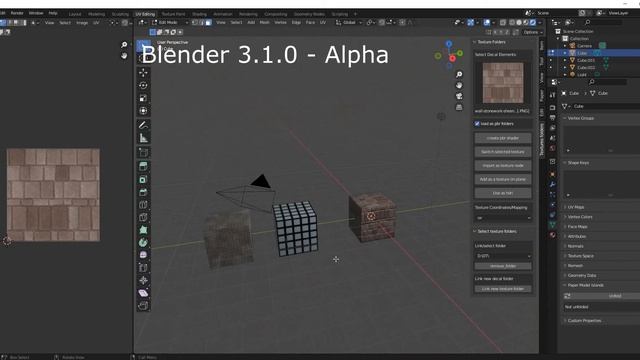Open Mesh menu in viewport header
Viewport: 640px width, 360px height.
pyautogui.click(x=264, y=22)
